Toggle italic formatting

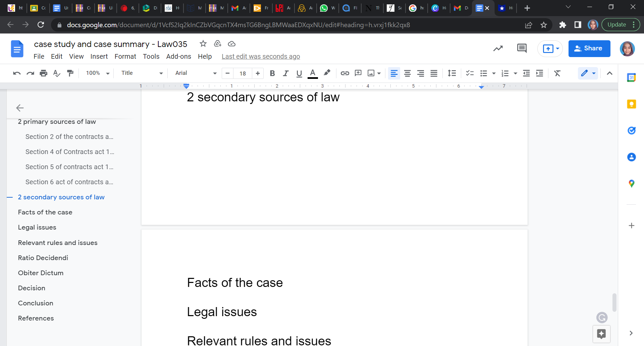tap(286, 73)
